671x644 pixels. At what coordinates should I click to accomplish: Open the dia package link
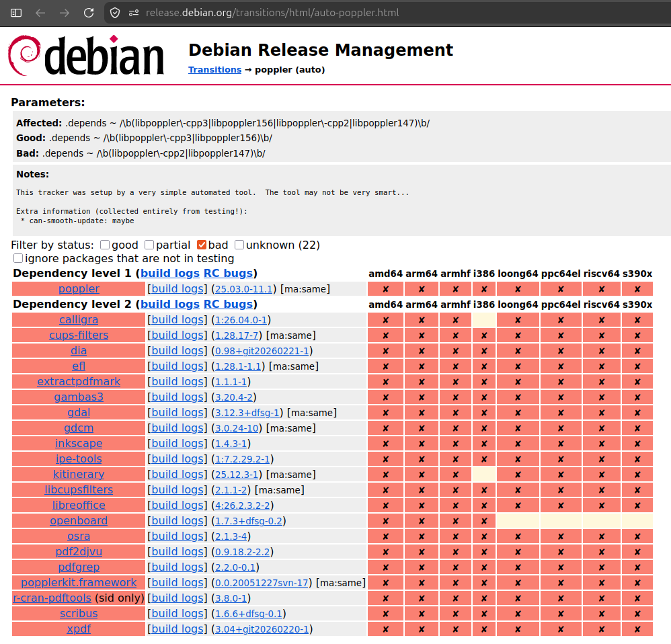pyautogui.click(x=79, y=350)
